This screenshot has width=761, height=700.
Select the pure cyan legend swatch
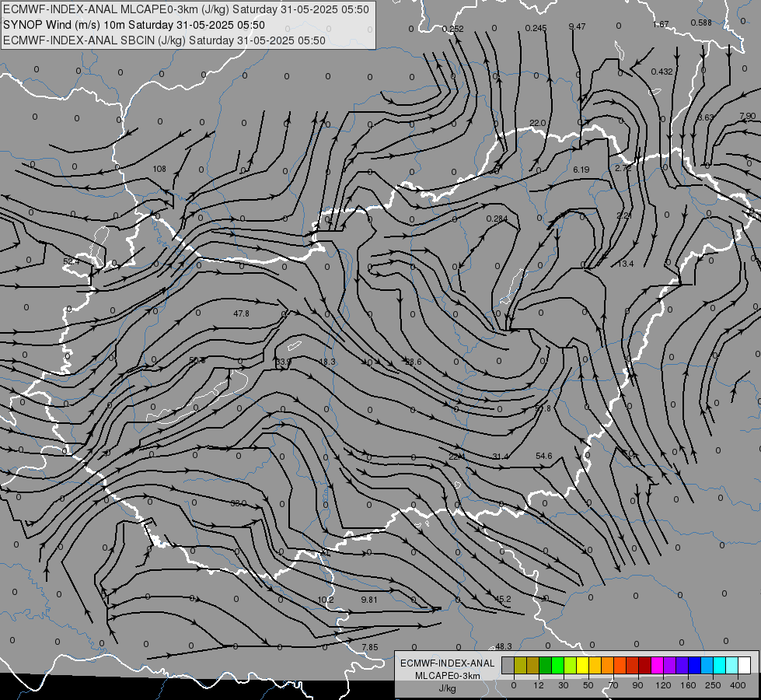(721, 665)
